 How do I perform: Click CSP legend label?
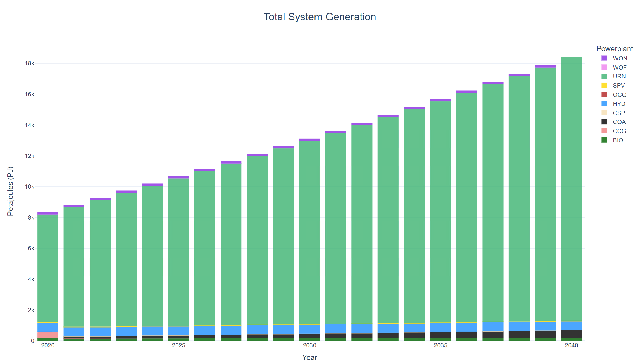(x=619, y=113)
